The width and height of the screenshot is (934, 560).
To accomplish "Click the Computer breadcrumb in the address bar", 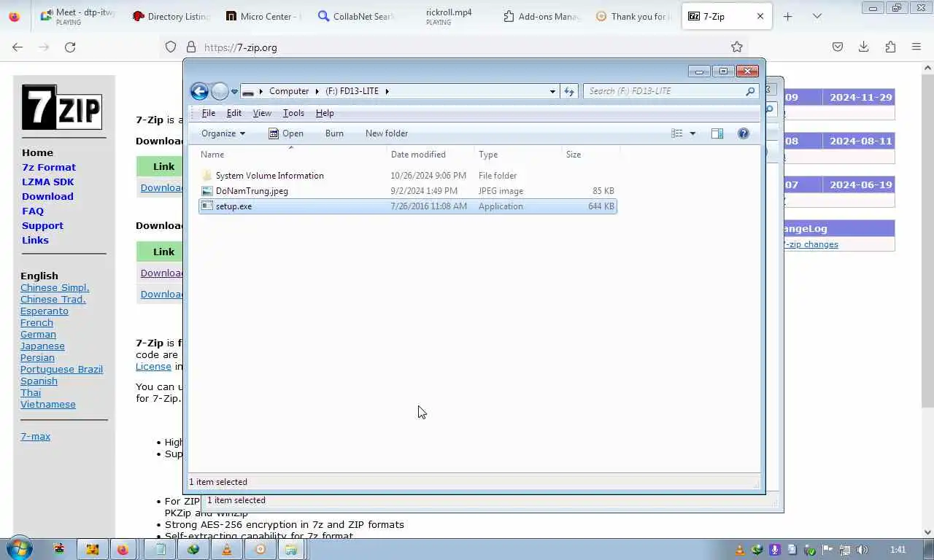I will (289, 91).
